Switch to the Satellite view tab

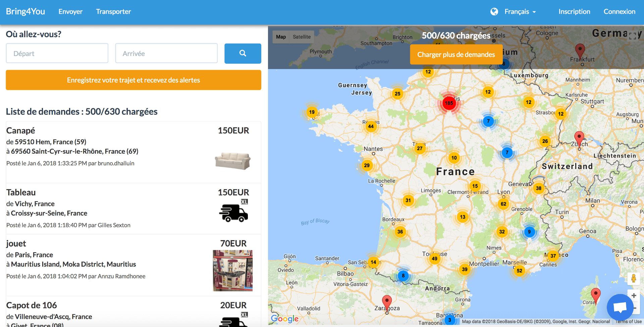(302, 37)
